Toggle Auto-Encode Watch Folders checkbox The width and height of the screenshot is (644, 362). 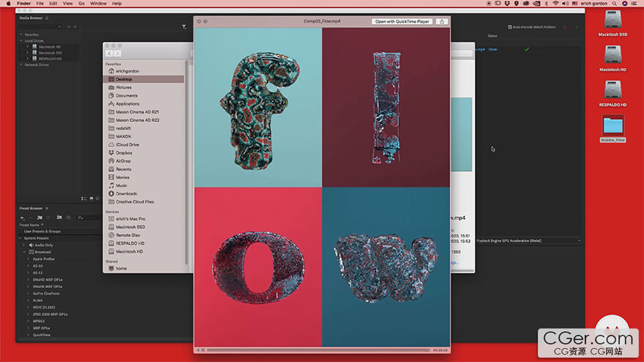[x=511, y=27]
